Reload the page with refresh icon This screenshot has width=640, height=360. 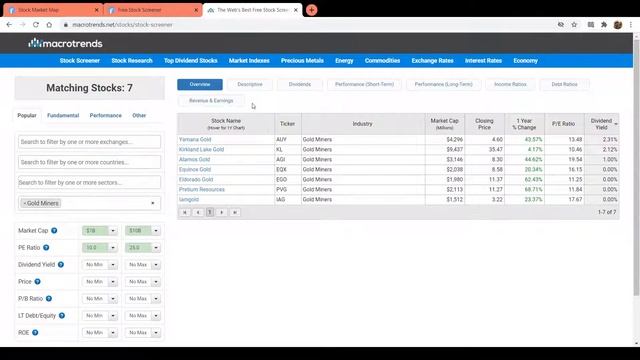[36, 25]
